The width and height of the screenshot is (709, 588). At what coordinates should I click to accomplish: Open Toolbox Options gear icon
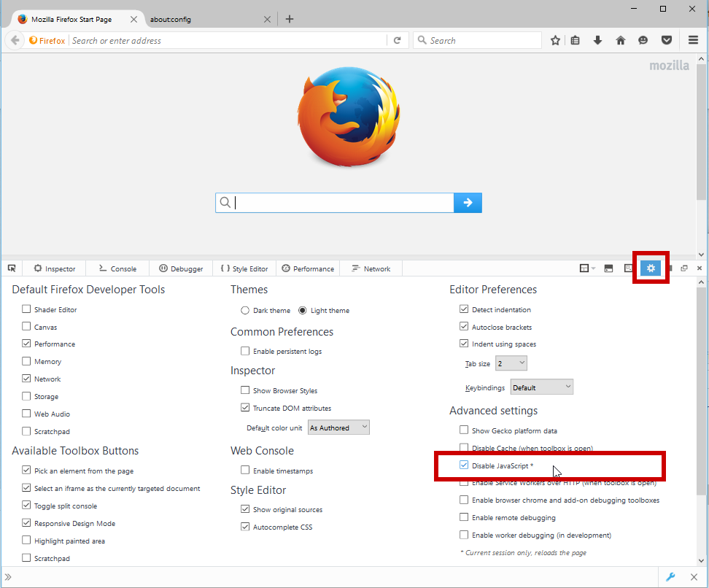(651, 268)
